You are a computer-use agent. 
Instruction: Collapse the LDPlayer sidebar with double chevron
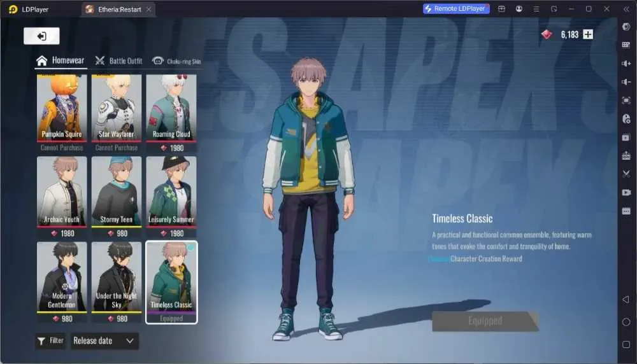[x=626, y=9]
